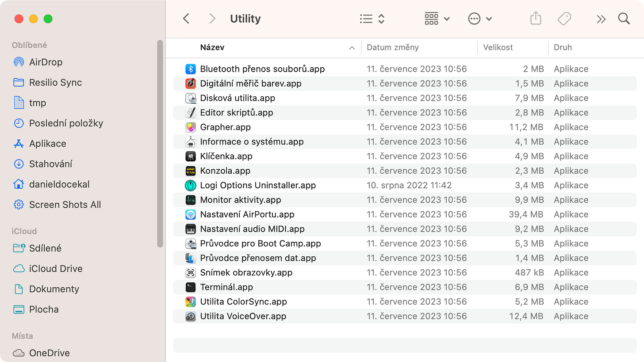This screenshot has height=362, width=644.
Task: Click the Tags toolbar icon
Action: click(x=564, y=19)
